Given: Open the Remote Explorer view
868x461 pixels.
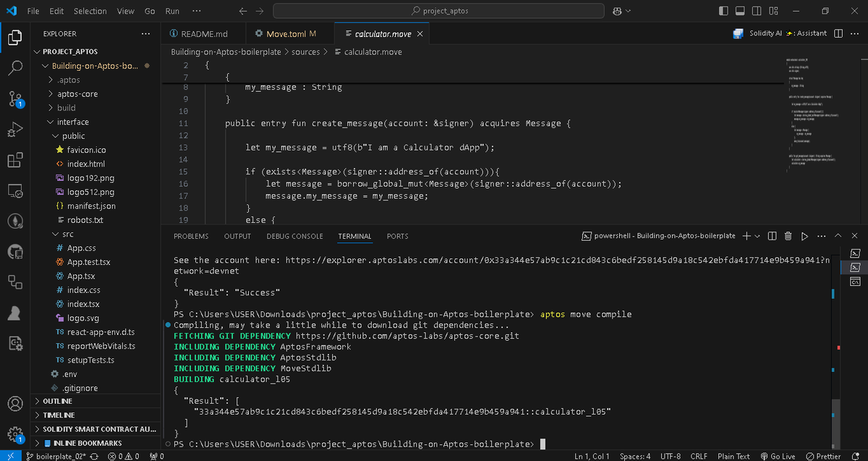Looking at the screenshot, I should (15, 192).
